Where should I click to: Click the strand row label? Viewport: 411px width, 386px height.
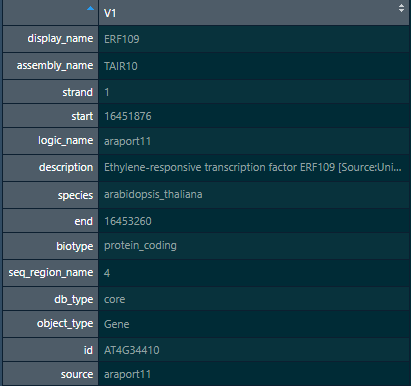coord(77,92)
